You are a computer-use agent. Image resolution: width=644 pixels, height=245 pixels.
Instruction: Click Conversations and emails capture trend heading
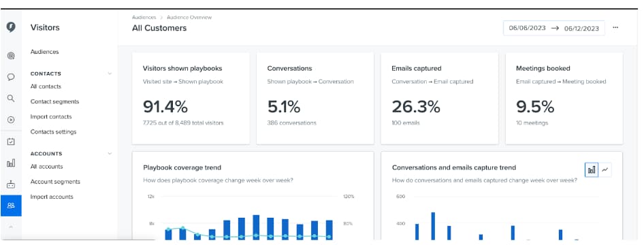[x=454, y=167]
